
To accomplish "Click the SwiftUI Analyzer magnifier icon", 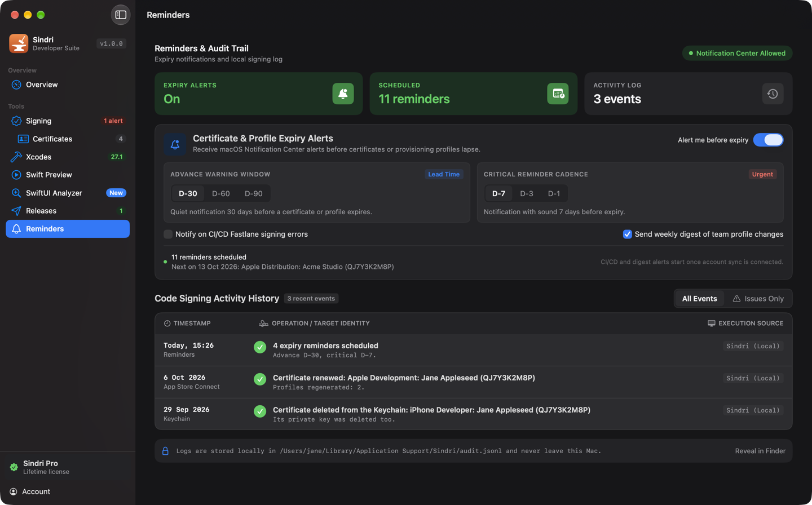I will pyautogui.click(x=16, y=193).
